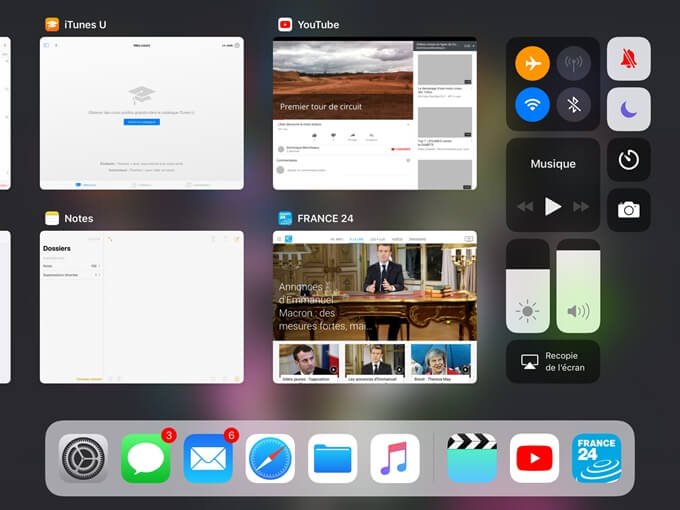This screenshot has height=510, width=680.
Task: Switch to the iTunes U app card
Action: click(142, 114)
